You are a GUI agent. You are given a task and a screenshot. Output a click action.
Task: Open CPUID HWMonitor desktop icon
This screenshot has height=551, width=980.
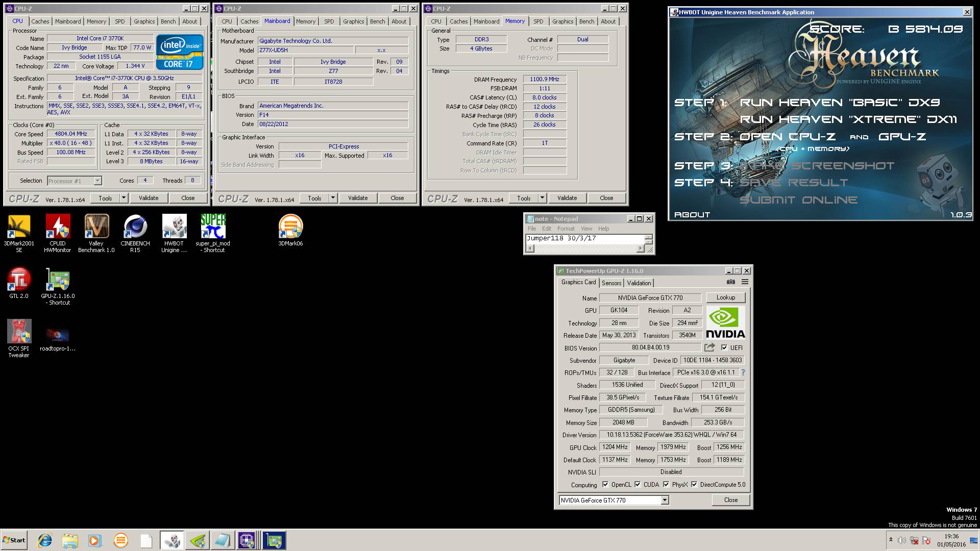point(58,233)
